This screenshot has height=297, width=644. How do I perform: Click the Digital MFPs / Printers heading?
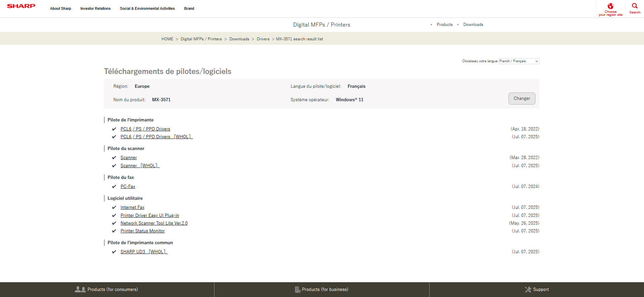322,25
